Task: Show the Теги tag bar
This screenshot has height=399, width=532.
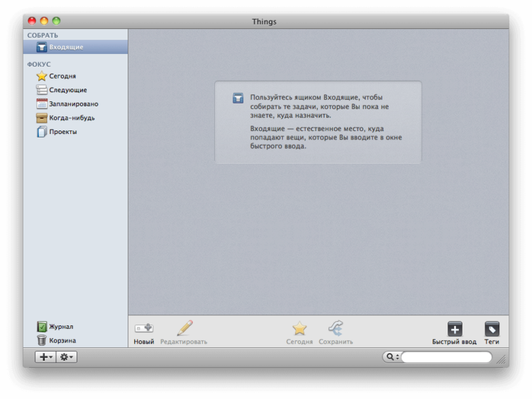Action: [492, 332]
